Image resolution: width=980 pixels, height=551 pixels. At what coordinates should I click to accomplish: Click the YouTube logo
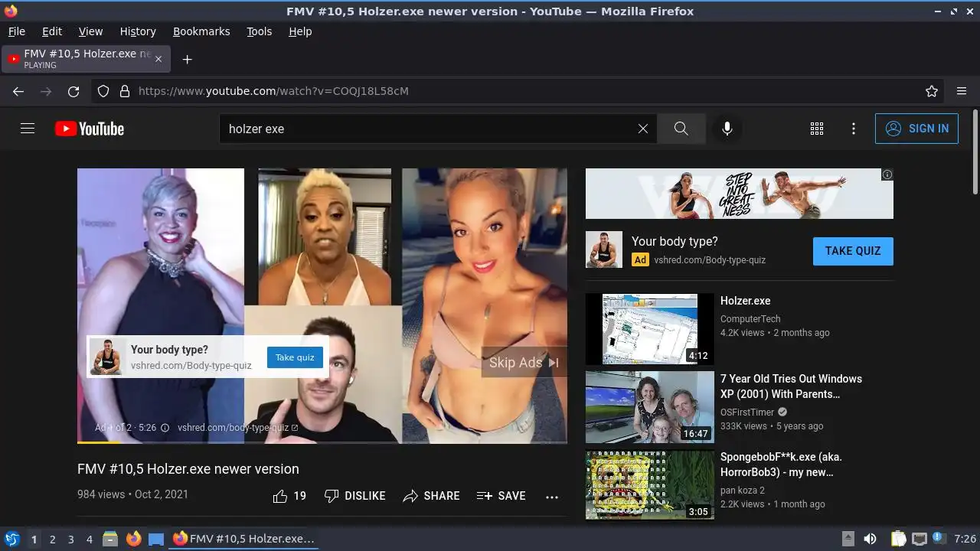click(90, 129)
